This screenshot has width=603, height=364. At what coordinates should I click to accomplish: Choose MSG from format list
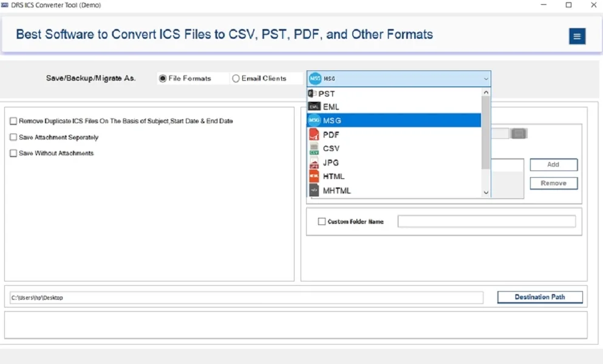(393, 120)
